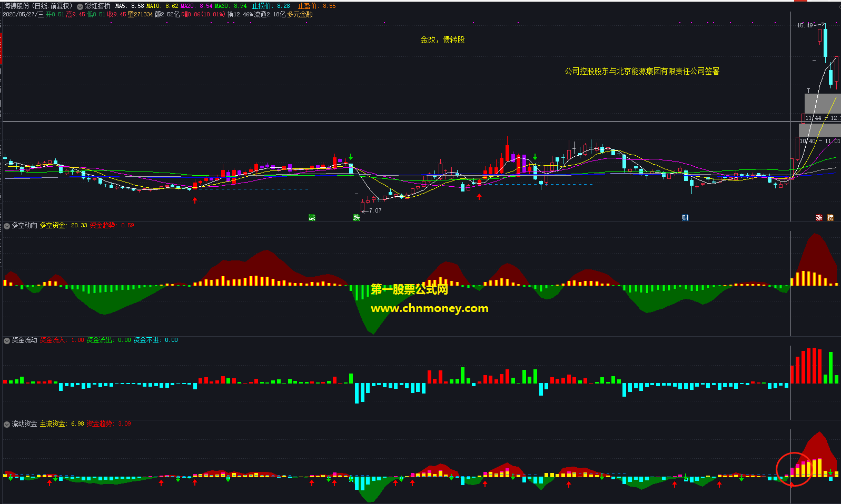Collapse the 多空动向 indicator panel arrow

click(x=7, y=226)
